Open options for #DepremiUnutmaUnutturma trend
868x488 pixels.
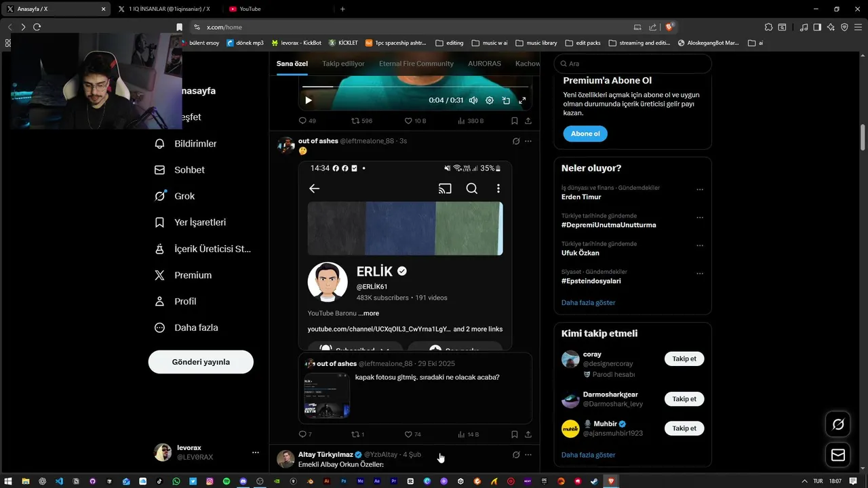tap(700, 218)
